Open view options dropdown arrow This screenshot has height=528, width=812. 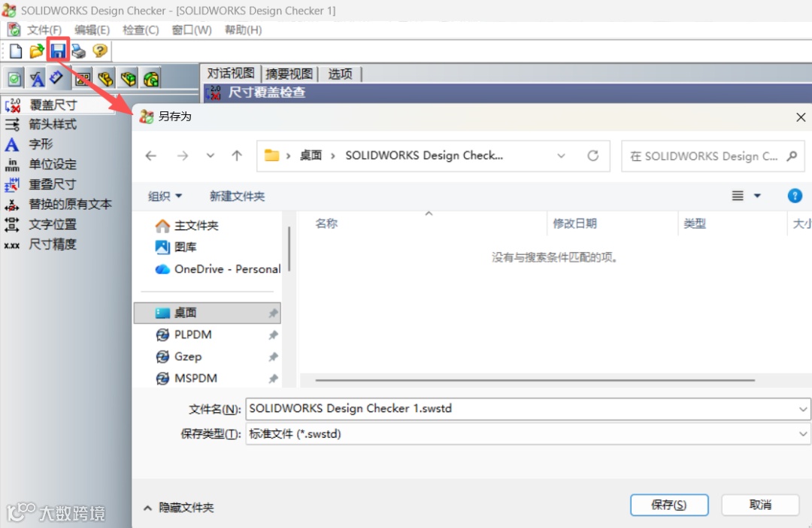point(757,196)
